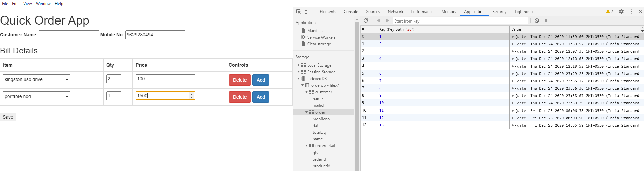The image size is (644, 171).
Task: Click the clear object store icon
Action: [x=537, y=20]
